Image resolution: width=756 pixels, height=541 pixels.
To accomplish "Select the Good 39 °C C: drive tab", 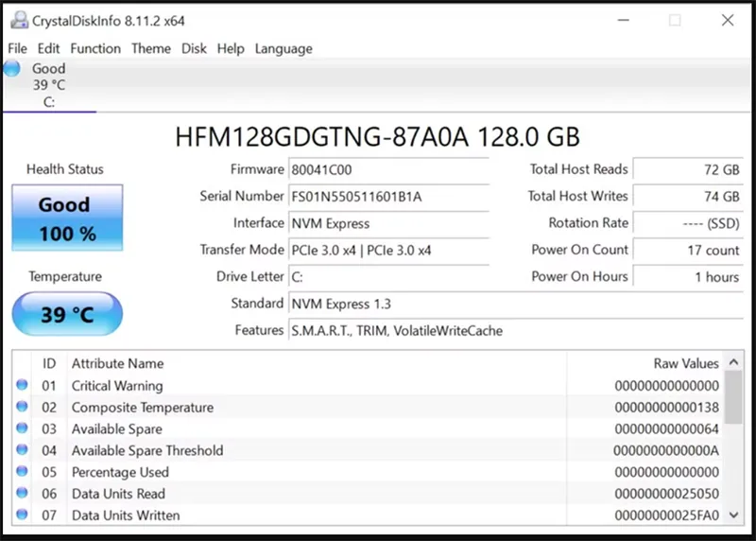I will click(x=49, y=85).
